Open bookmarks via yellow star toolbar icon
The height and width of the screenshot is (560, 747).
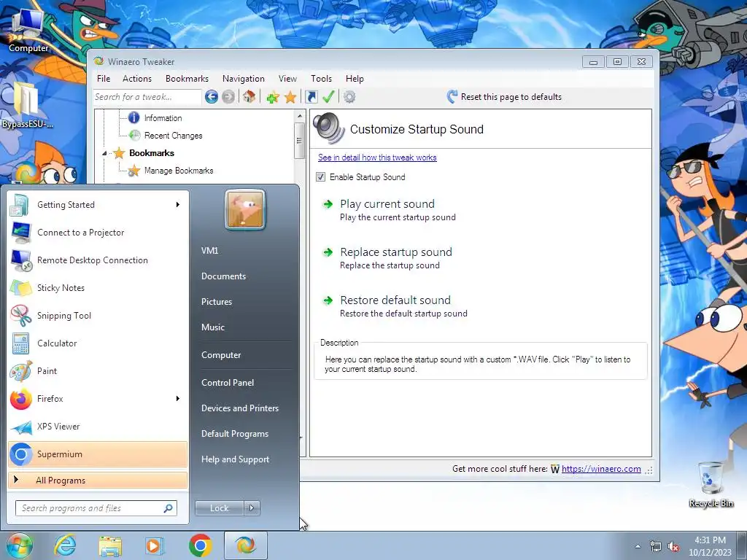pos(290,97)
